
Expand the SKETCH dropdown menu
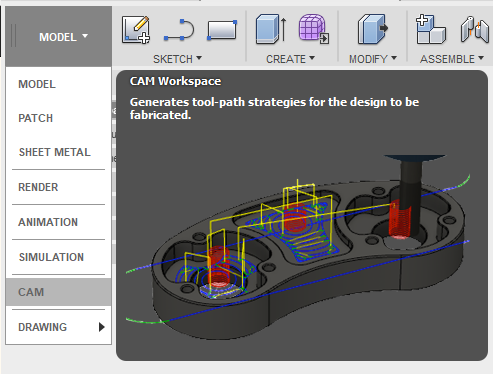tap(177, 59)
